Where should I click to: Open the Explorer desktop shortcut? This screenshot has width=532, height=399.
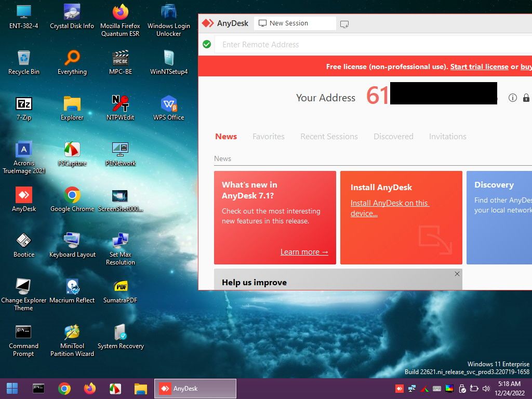[x=72, y=108]
